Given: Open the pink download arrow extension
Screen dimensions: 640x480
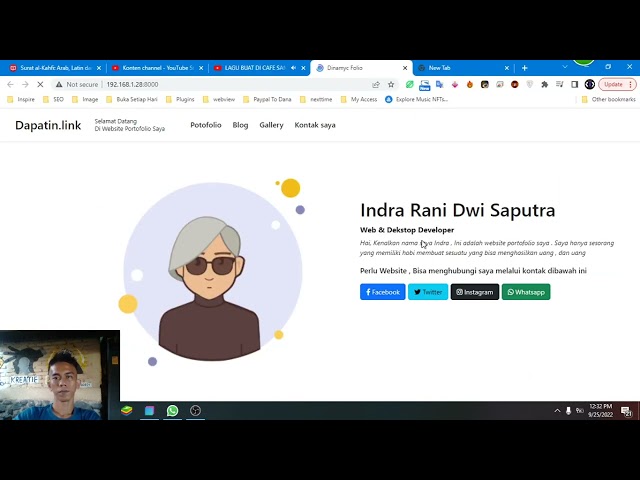Looking at the screenshot, I should coord(455,84).
